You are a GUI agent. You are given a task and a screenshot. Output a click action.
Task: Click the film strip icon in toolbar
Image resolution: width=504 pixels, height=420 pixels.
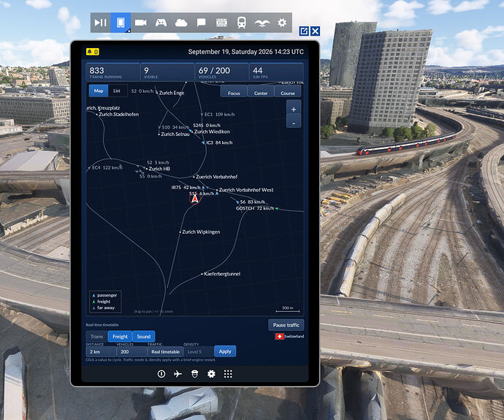tap(221, 23)
